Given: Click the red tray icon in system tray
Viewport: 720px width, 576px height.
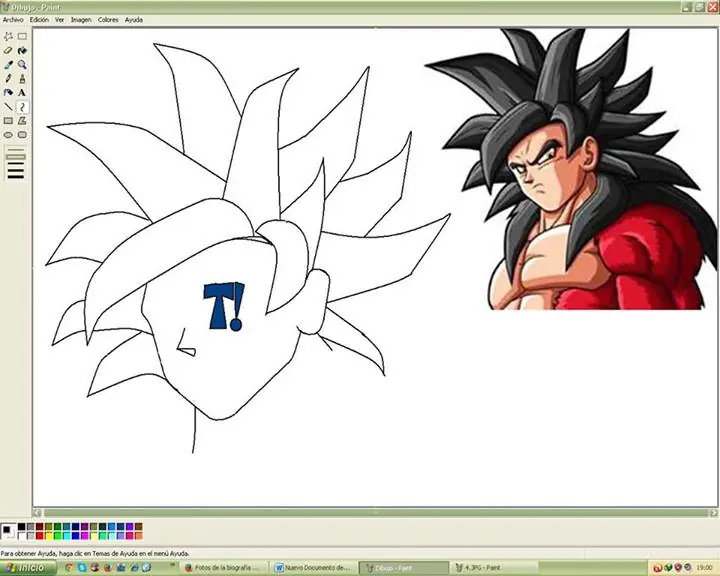Looking at the screenshot, I should point(657,568).
